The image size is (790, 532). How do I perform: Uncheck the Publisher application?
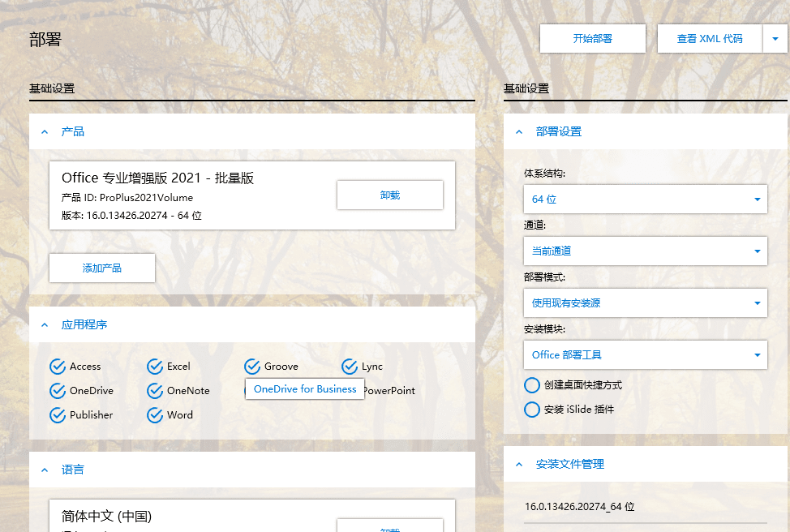[x=57, y=414]
